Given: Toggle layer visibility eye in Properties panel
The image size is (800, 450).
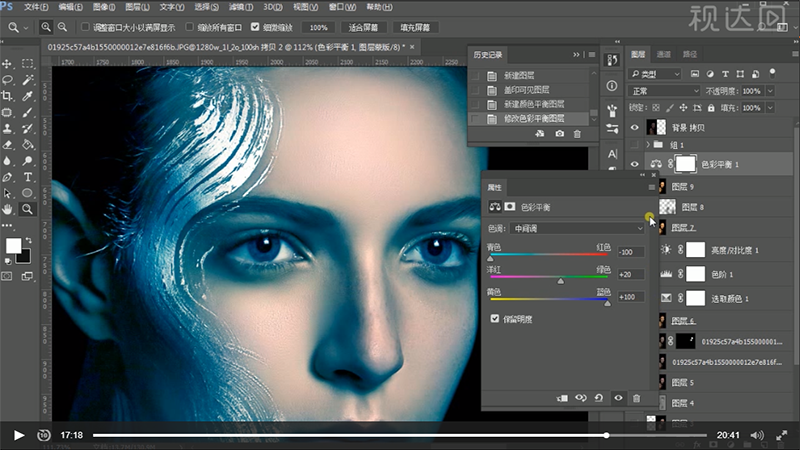Looking at the screenshot, I should click(618, 398).
